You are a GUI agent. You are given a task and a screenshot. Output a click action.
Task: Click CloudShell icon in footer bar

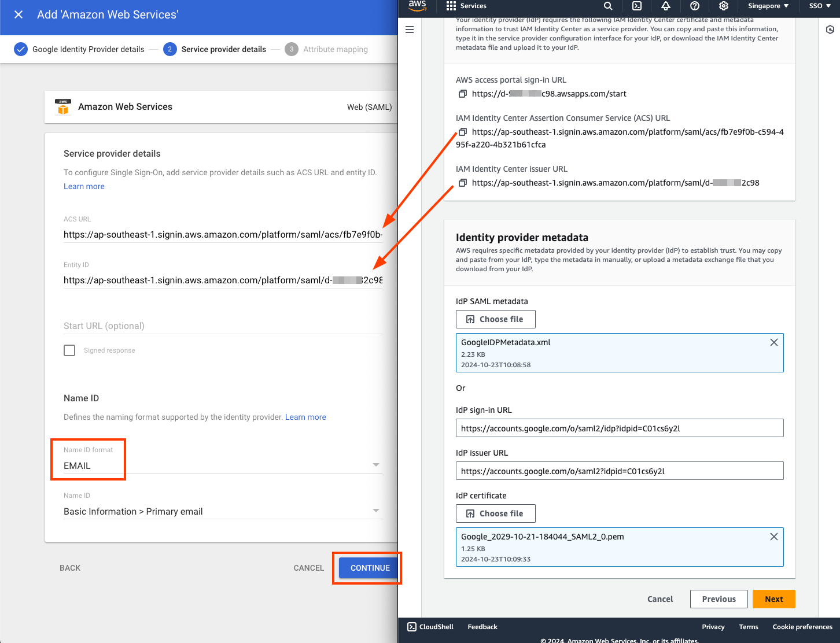[412, 627]
